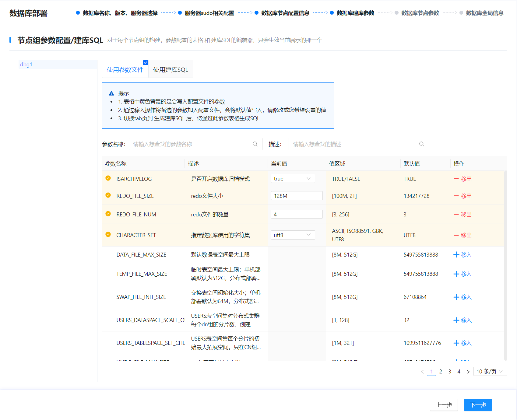Open the 10 条/页 page size selector
The image size is (517, 420).
pos(490,372)
